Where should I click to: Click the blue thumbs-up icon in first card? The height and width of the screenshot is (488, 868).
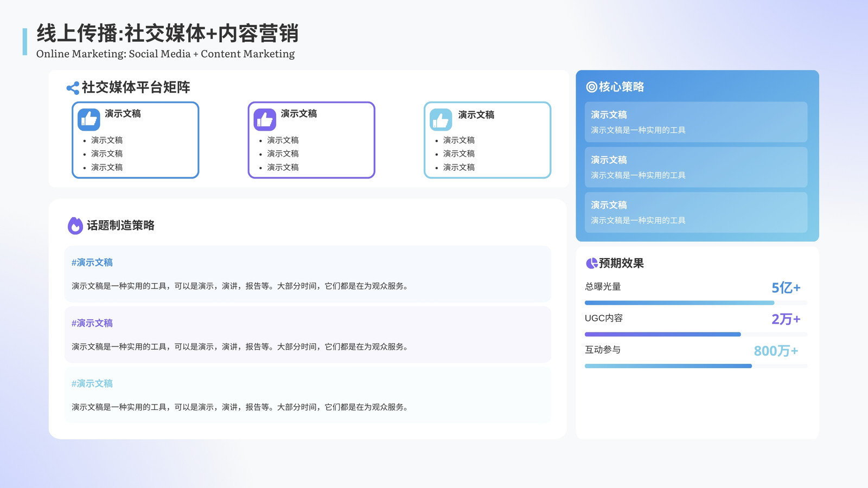(88, 119)
